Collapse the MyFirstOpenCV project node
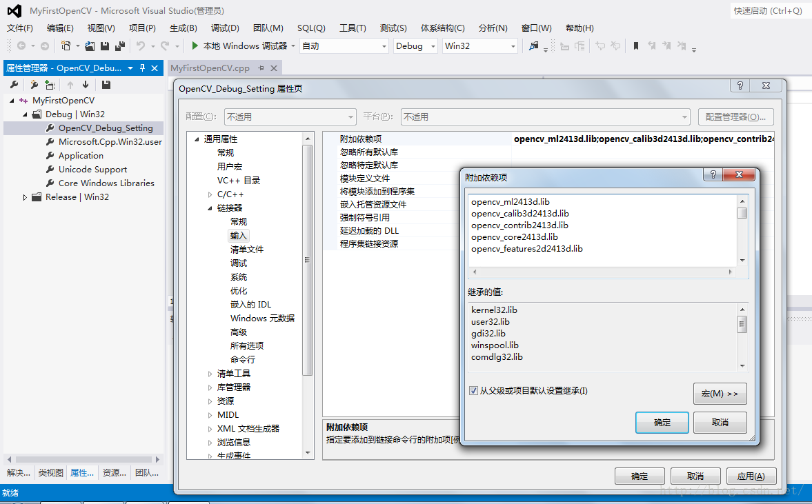 12,101
